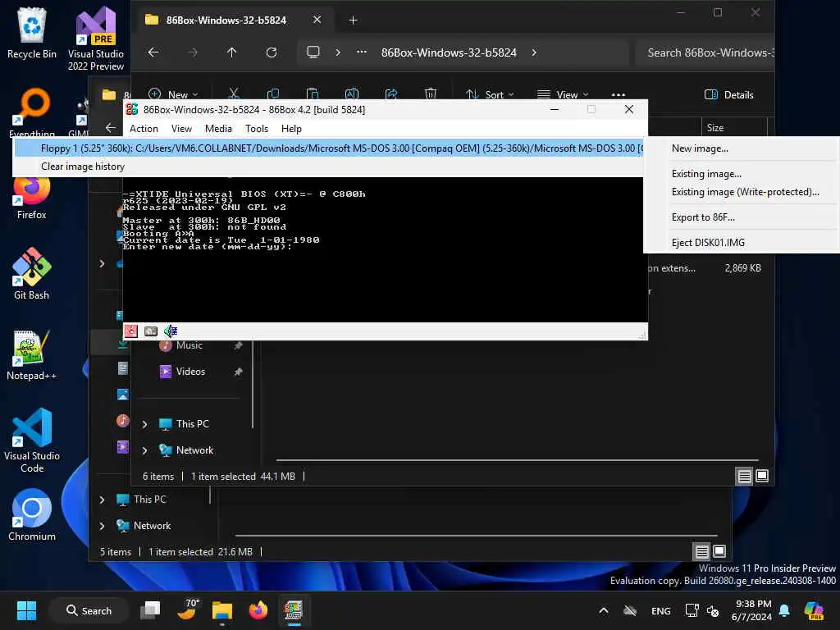Choose New image... from the submenu
Screen dimensions: 840x630
coord(700,149)
